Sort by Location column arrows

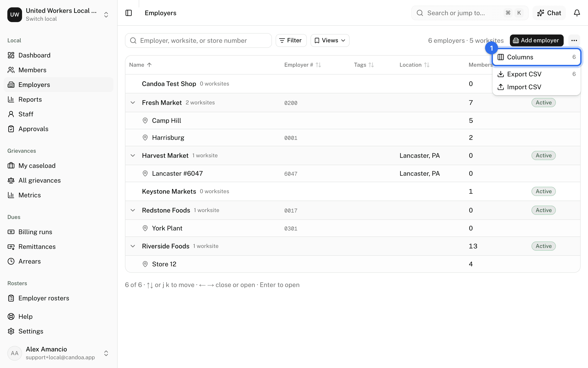427,65
